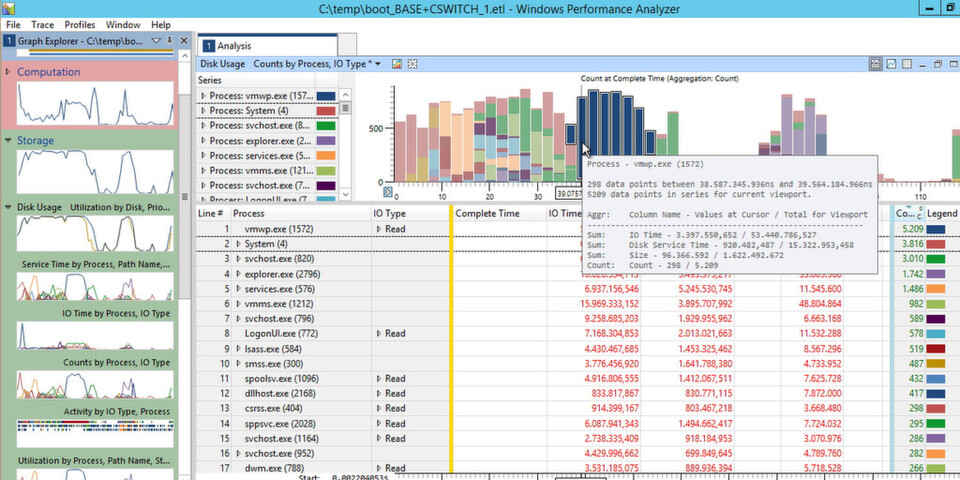Expand series Process: svchost.exe (8…)
This screenshot has height=480, width=960.
pyautogui.click(x=204, y=126)
